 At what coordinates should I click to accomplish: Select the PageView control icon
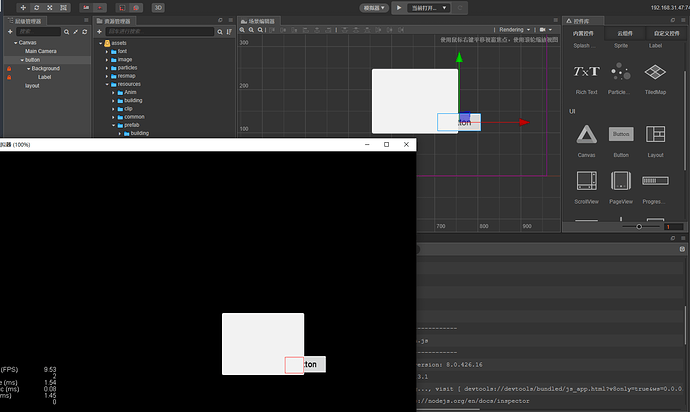coord(621,181)
